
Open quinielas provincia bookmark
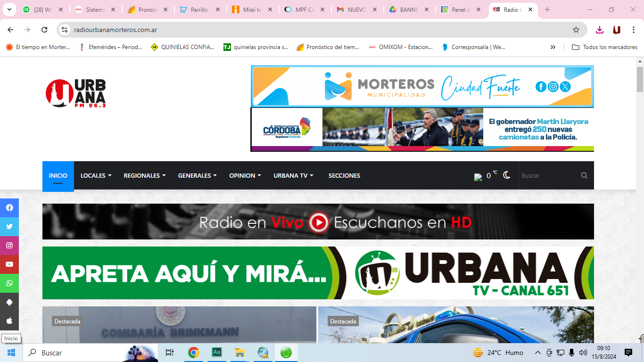point(256,47)
